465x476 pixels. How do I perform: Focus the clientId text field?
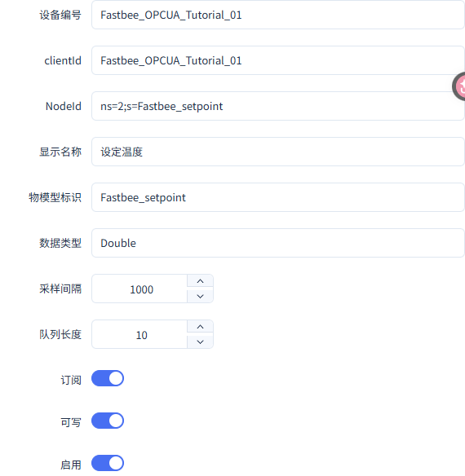278,60
